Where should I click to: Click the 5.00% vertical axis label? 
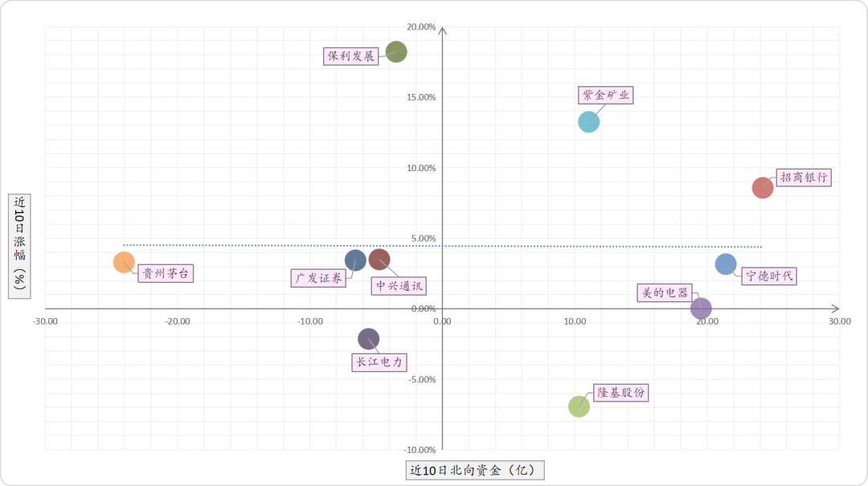pyautogui.click(x=424, y=238)
